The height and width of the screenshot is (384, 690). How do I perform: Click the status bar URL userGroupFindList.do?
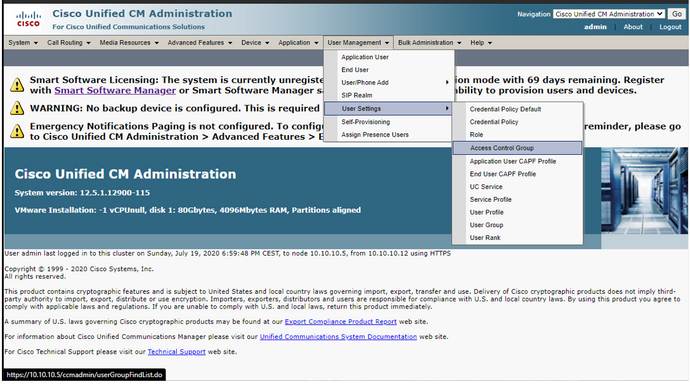[84, 375]
